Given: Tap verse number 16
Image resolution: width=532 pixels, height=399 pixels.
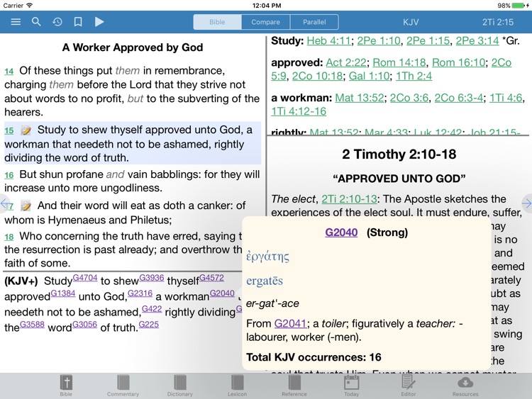Looking at the screenshot, I should pyautogui.click(x=9, y=175).
